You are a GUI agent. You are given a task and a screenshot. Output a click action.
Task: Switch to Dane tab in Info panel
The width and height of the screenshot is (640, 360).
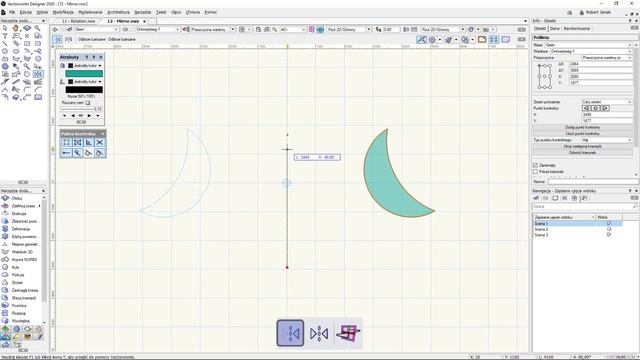[555, 29]
